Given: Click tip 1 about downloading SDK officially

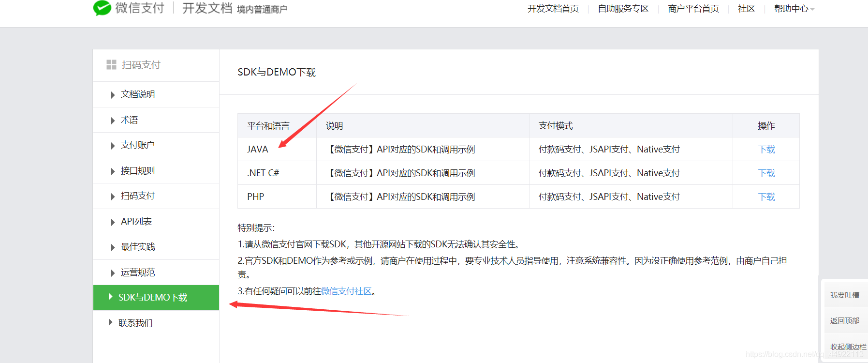Looking at the screenshot, I should [380, 244].
